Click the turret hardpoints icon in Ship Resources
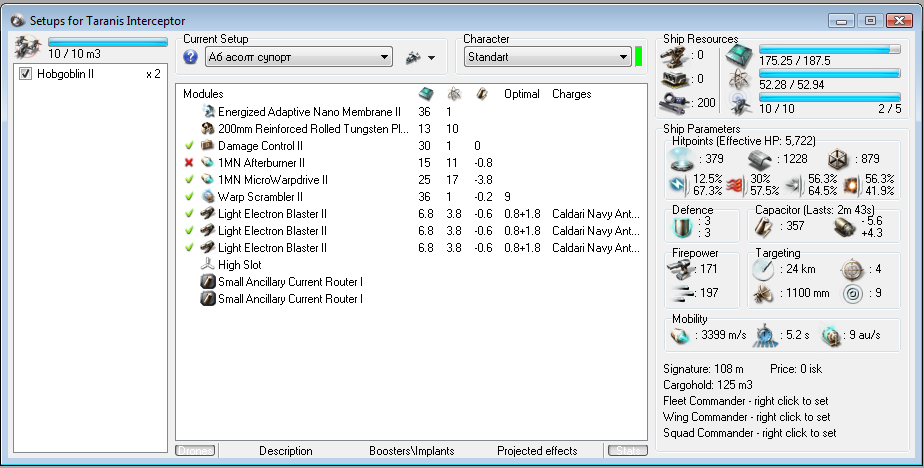Viewport: 924px width, 468px height. pyautogui.click(x=675, y=57)
